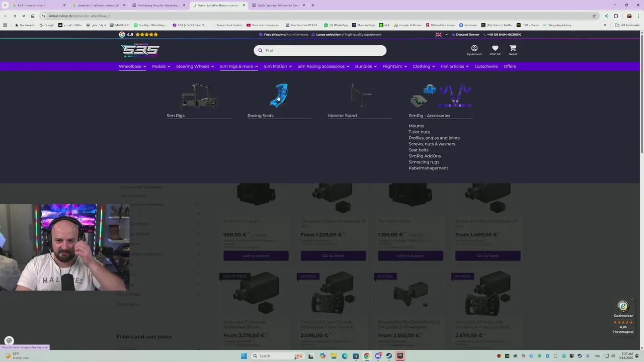The width and height of the screenshot is (644, 362).
Task: Open Chrome from the taskbar
Action: coord(367,356)
